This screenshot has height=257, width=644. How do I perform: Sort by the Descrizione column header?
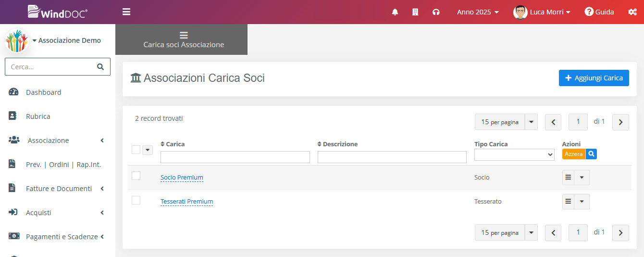pyautogui.click(x=337, y=144)
